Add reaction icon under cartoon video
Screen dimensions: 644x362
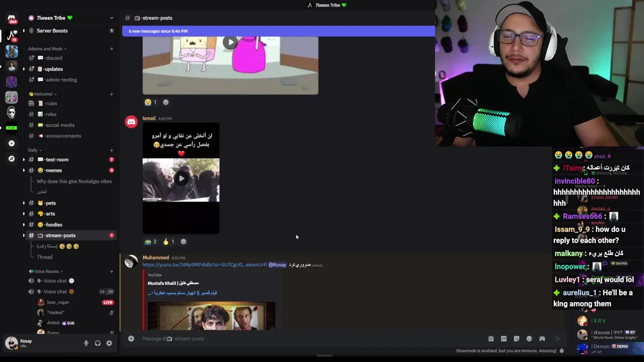click(166, 102)
